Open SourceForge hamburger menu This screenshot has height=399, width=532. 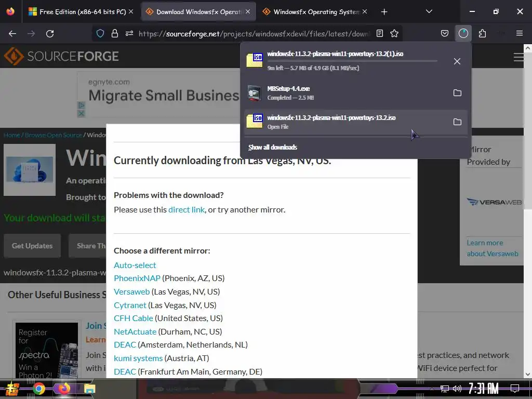[518, 57]
